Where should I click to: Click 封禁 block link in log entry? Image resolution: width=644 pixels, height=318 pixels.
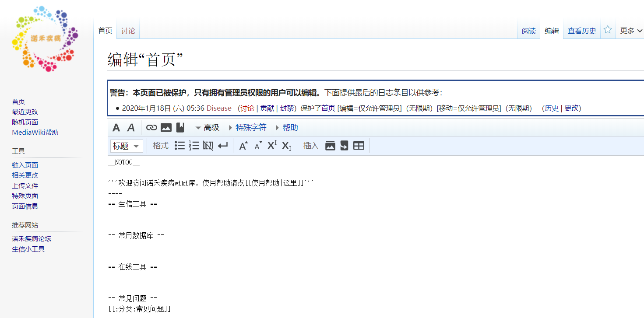287,108
